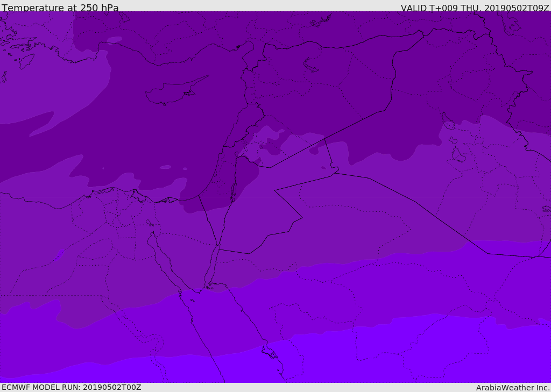Click the 'Temperature at 250 hPa' title text
Image resolution: width=551 pixels, height=392 pixels.
point(60,8)
